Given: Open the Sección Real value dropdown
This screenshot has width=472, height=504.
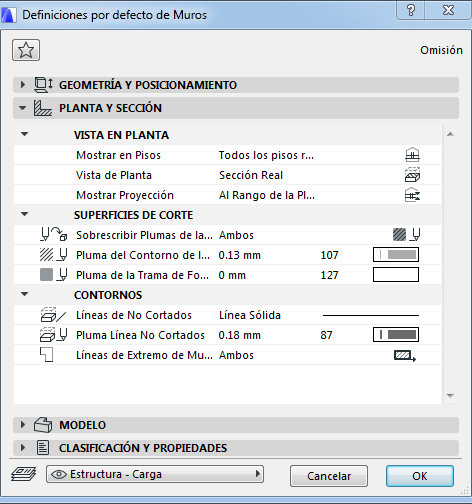Looking at the screenshot, I should pyautogui.click(x=251, y=175).
